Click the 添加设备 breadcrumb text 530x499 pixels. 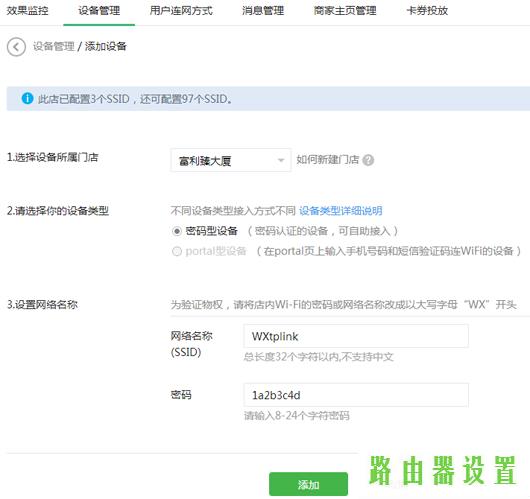click(105, 46)
